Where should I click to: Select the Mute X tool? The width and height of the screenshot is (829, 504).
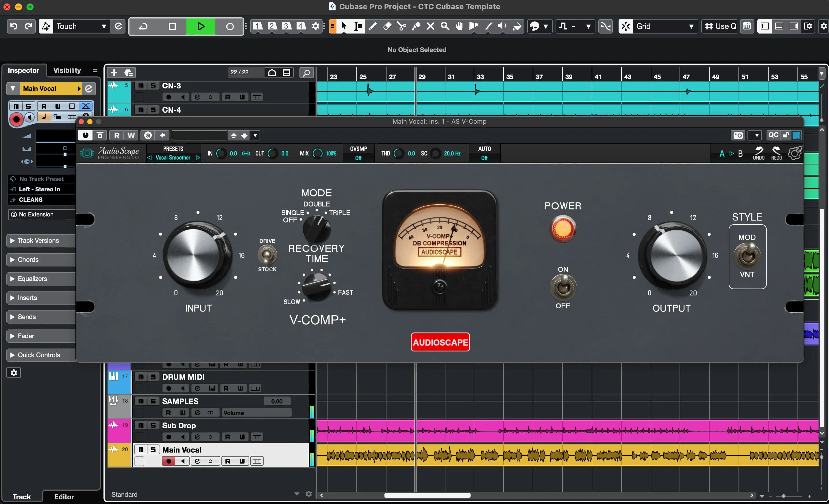coord(430,26)
